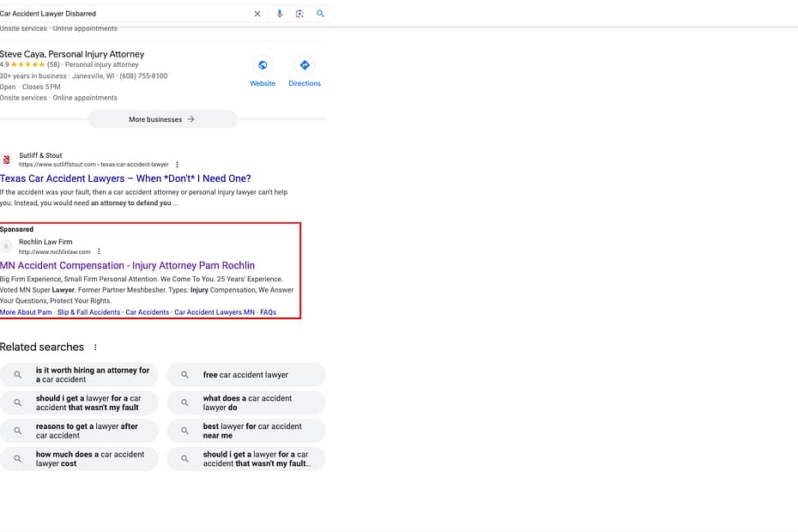
Task: Select 'what does a car accident lawyer do'
Action: [245, 402]
